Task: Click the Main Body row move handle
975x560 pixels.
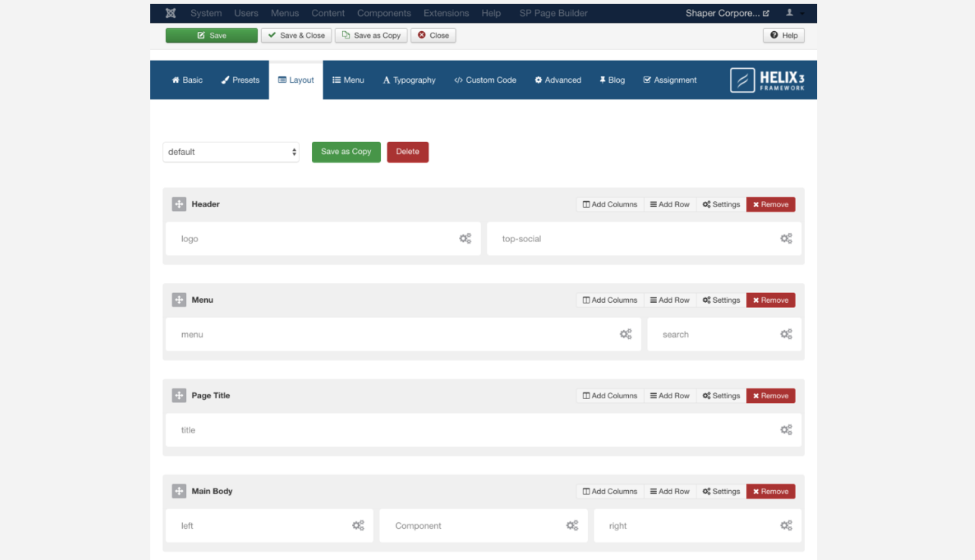Action: point(179,491)
